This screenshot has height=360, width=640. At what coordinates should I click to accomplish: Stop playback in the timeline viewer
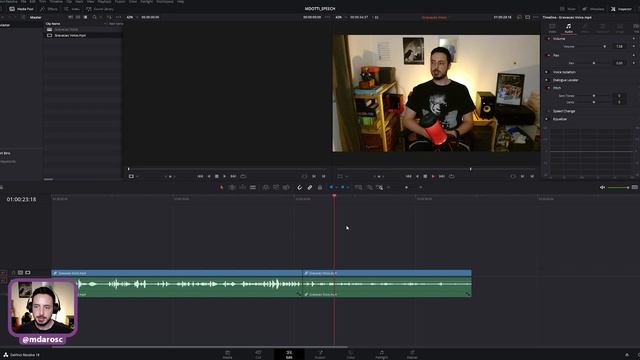(x=425, y=176)
